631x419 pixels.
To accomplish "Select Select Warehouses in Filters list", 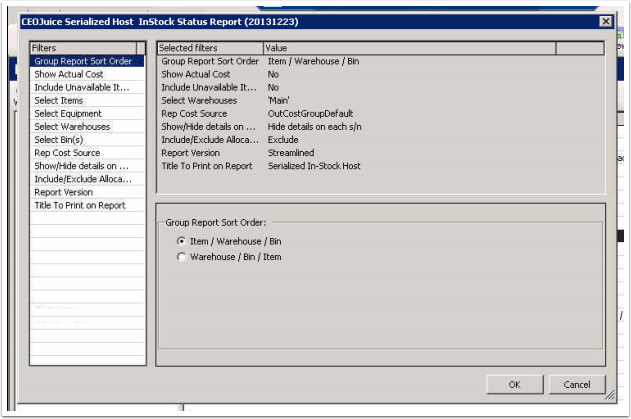I will click(x=87, y=127).
